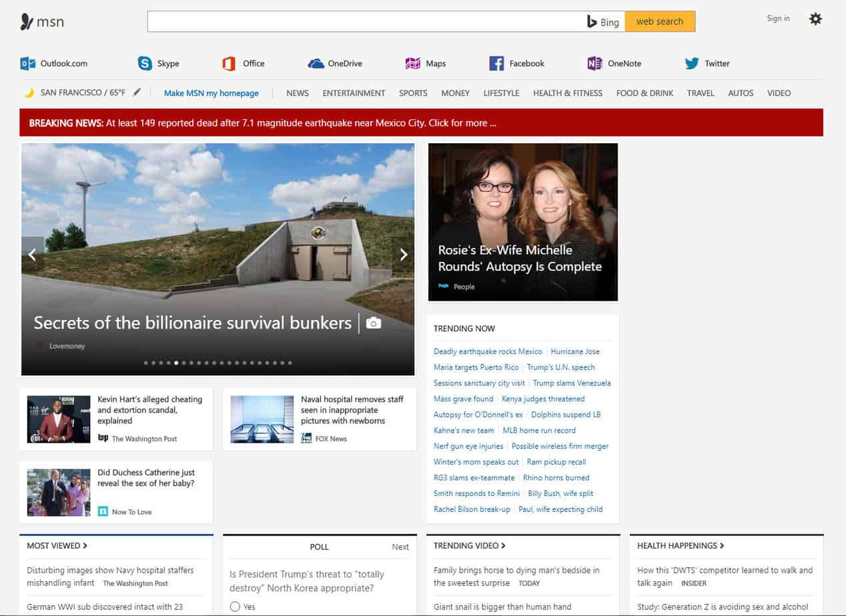Edit location with the pencil icon

(137, 93)
